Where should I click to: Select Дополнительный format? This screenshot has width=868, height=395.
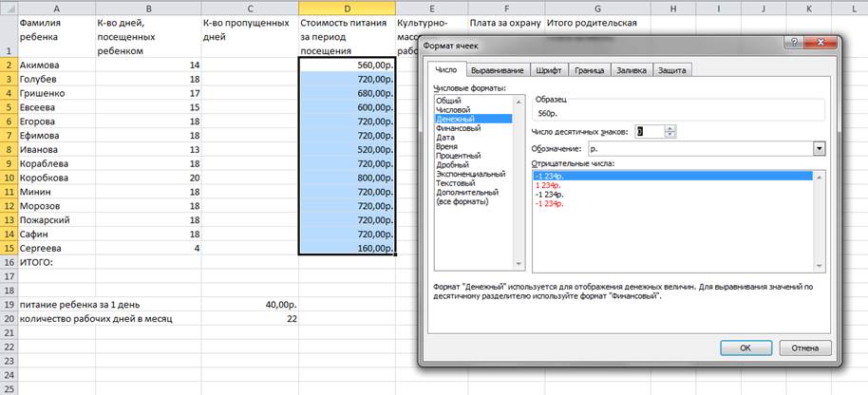pyautogui.click(x=474, y=193)
